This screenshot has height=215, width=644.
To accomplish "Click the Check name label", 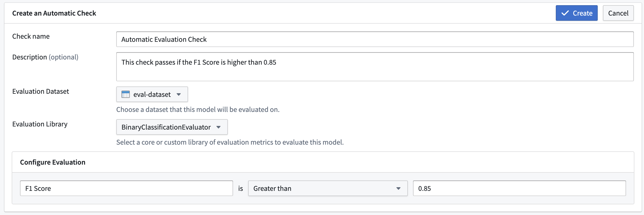I will pos(31,36).
